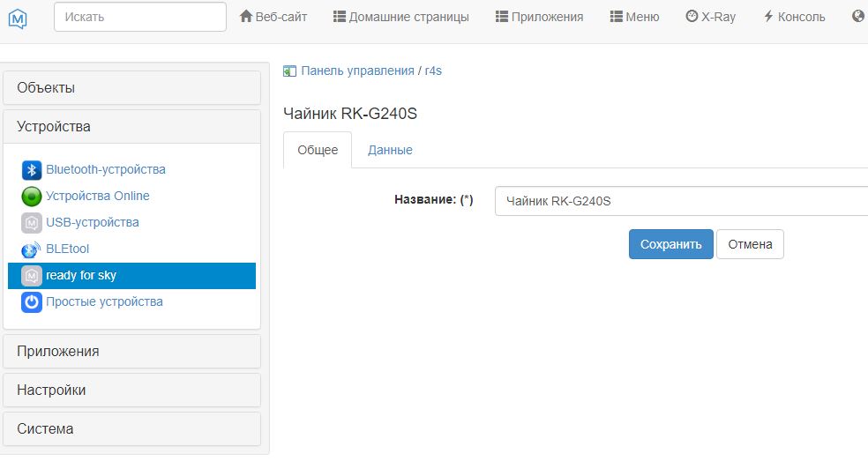Screen dimensions: 868x461
Task: Focus the Искать search field
Action: tap(140, 17)
